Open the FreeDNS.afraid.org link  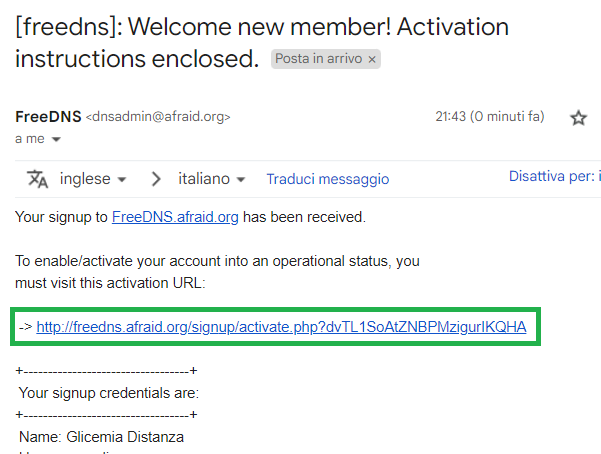pyautogui.click(x=175, y=217)
